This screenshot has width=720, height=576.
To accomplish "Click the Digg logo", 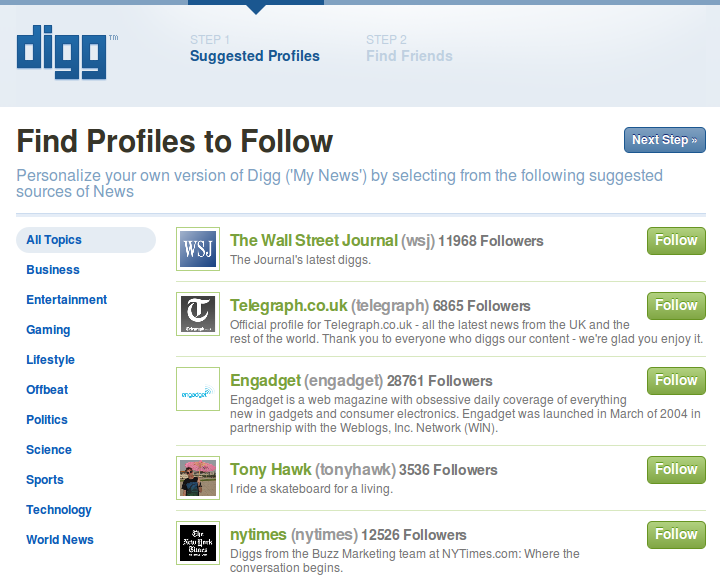I will (62, 51).
